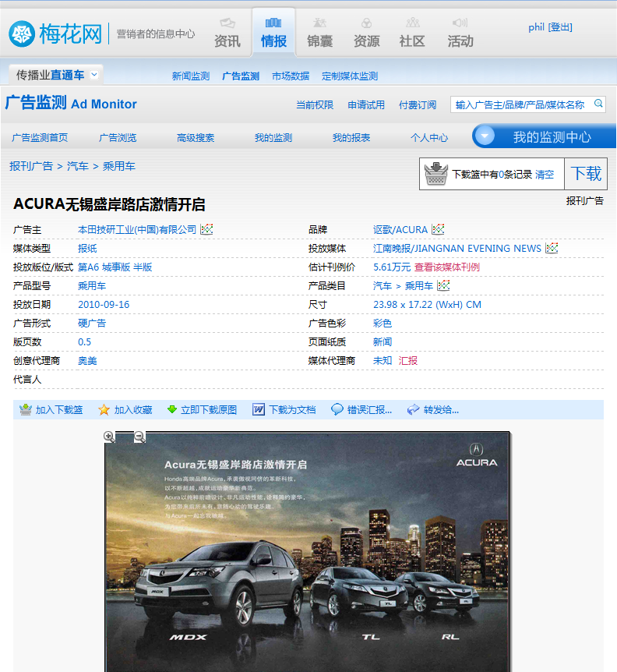
Task: Open 新闻监测 submenu link
Action: coord(191,76)
